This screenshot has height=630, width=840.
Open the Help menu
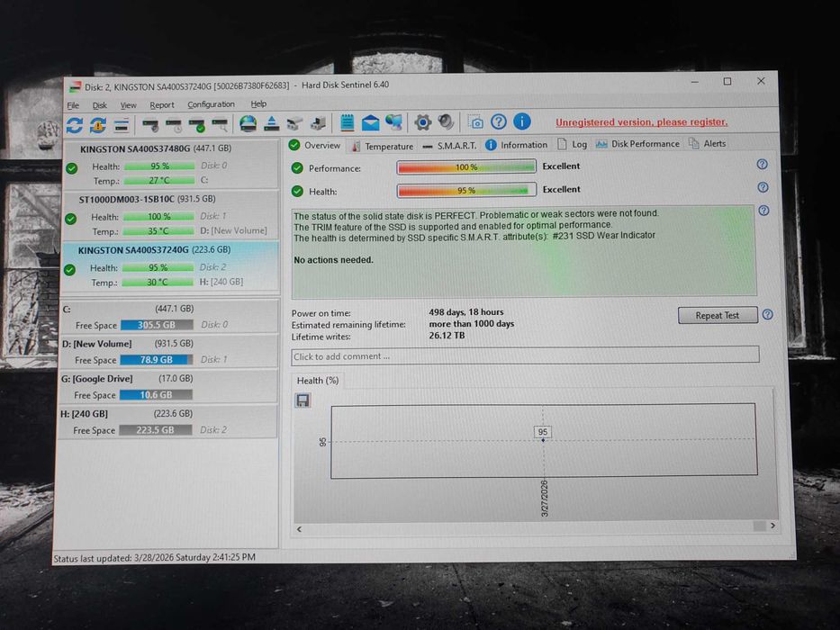tap(258, 103)
